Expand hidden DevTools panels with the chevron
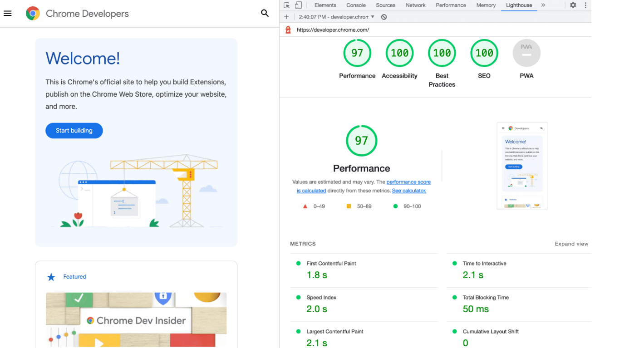Image resolution: width=644 pixels, height=348 pixels. point(544,5)
